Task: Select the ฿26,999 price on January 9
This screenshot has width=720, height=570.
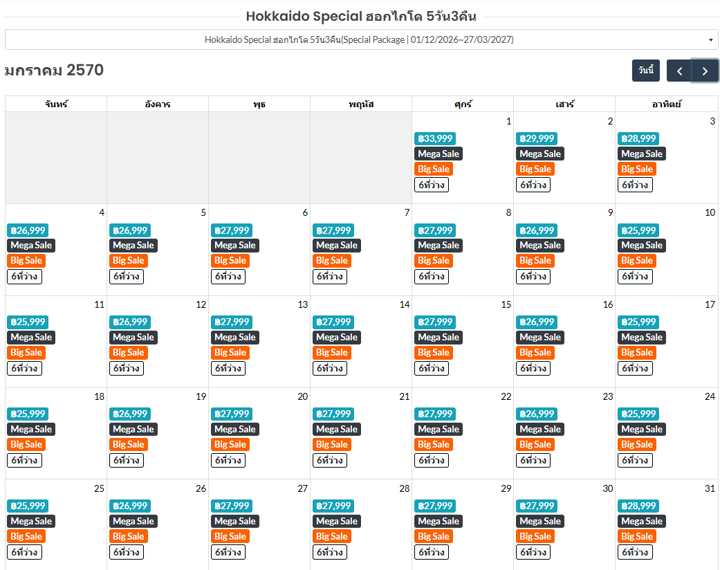Action: point(537,231)
